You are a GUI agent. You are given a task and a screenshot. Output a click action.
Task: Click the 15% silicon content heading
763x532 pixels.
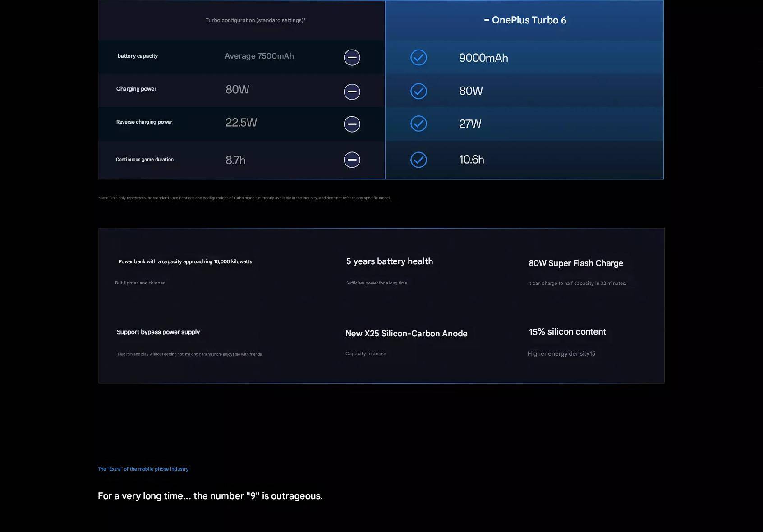pyautogui.click(x=567, y=332)
